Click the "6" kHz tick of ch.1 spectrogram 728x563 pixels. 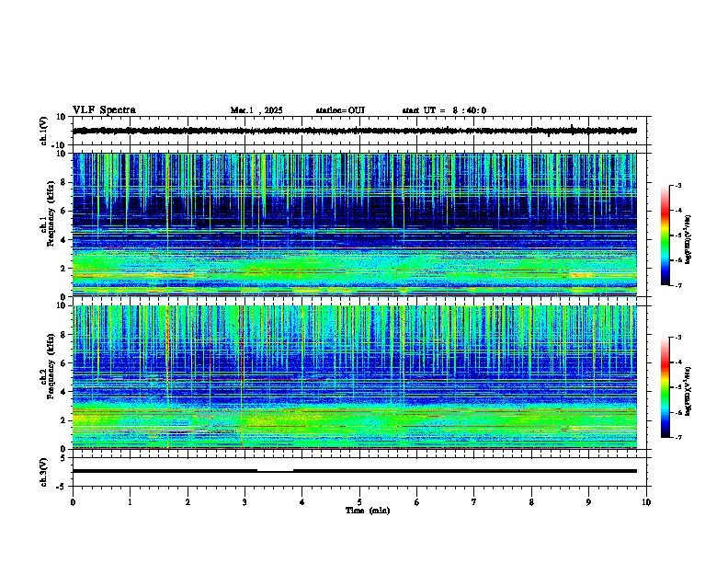click(63, 211)
